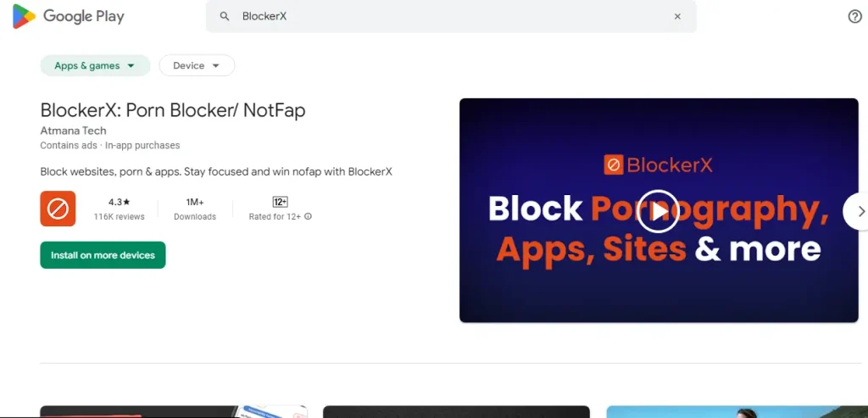868x418 pixels.
Task: Click the 1M+ Downloads text
Action: tap(195, 209)
